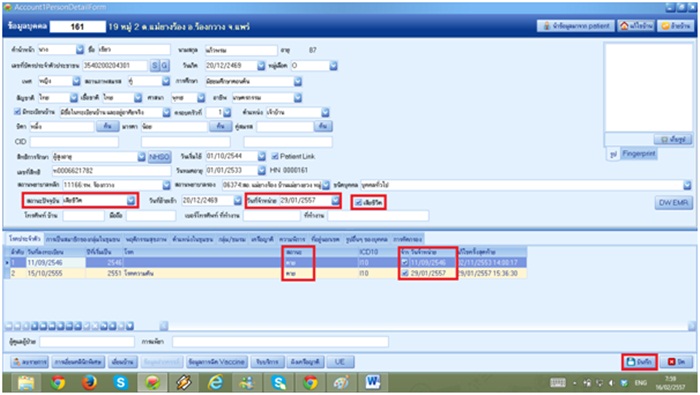Click the coin icon button in the header
The height and width of the screenshot is (395, 700).
click(675, 26)
